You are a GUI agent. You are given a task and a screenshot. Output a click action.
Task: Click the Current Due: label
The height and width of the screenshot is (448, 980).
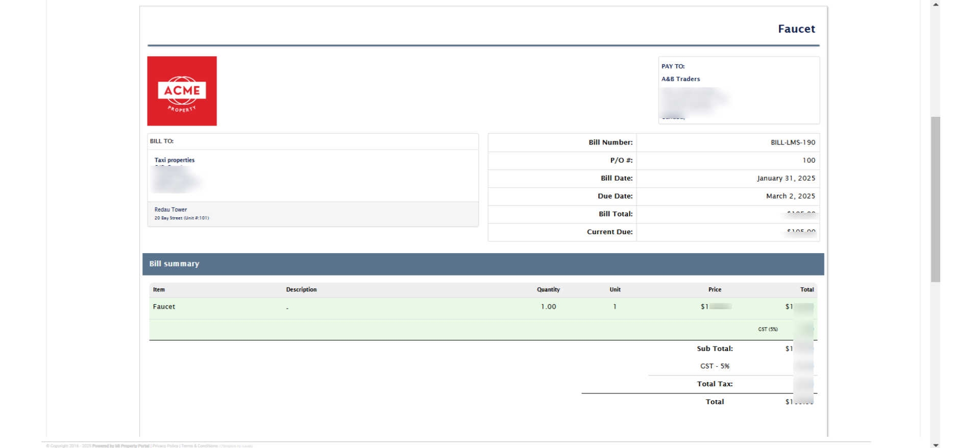pos(609,232)
